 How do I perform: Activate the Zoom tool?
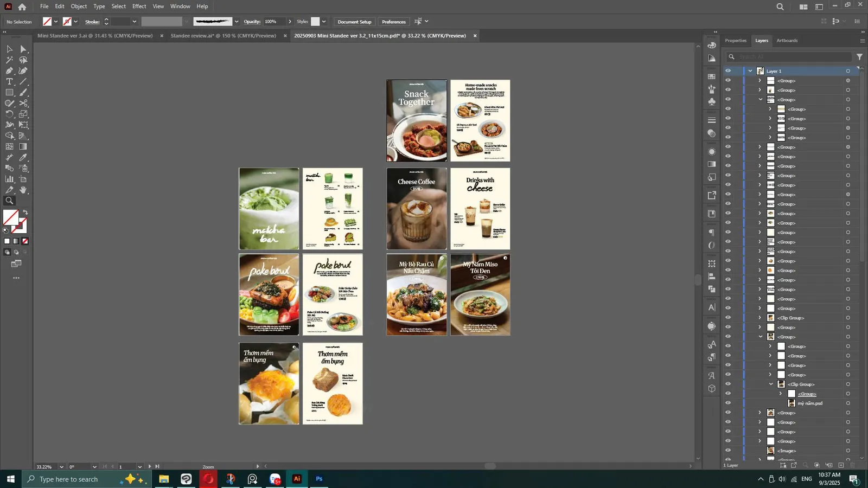pos(9,201)
